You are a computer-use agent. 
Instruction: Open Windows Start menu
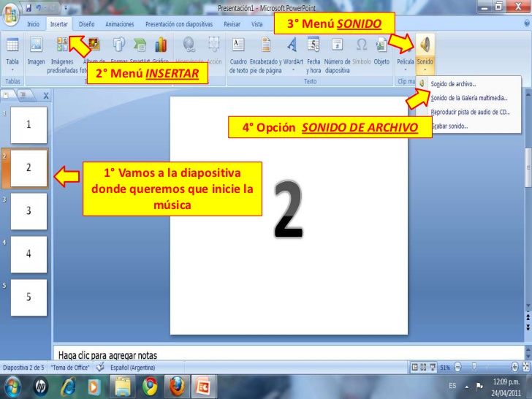tap(12, 387)
